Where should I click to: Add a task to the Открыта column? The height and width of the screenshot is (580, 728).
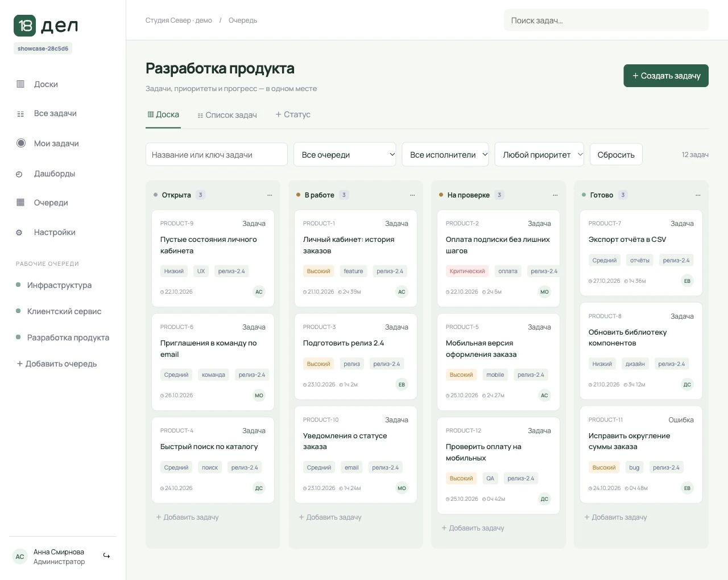coord(187,517)
